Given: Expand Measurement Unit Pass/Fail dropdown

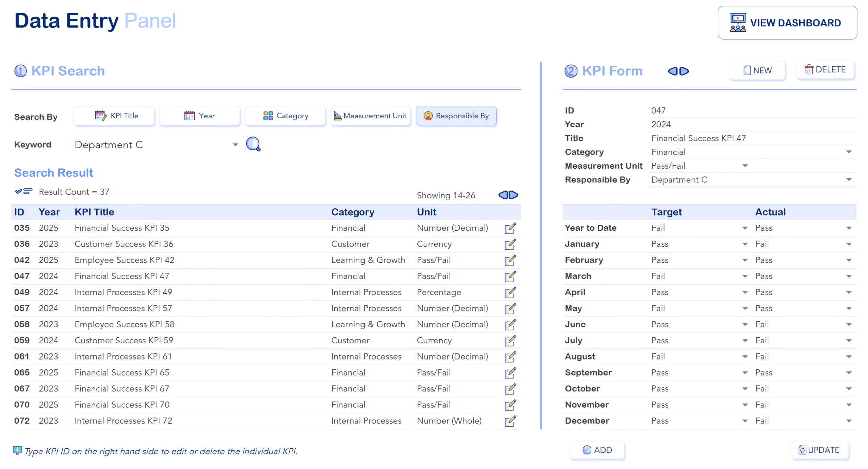Looking at the screenshot, I should pyautogui.click(x=745, y=166).
